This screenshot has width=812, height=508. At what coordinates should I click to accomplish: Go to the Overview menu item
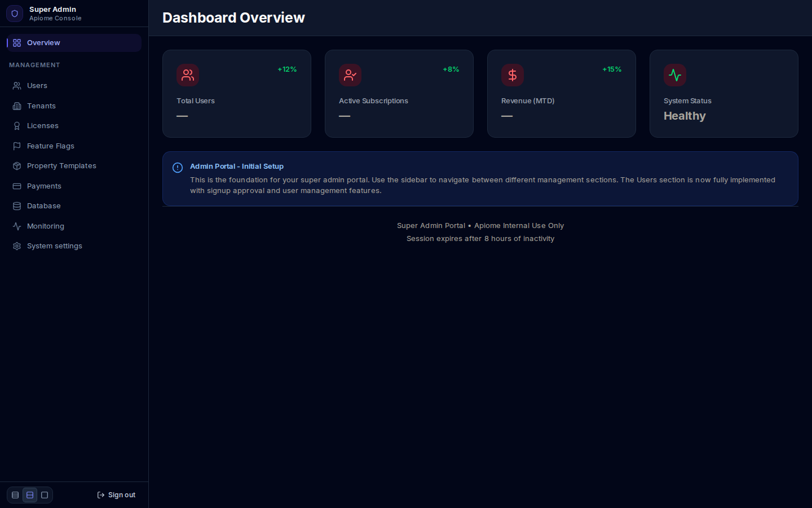pyautogui.click(x=74, y=43)
